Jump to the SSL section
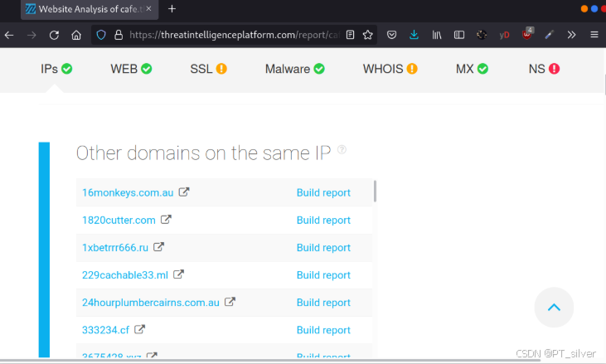Viewport: 606px width, 364px height. (208, 69)
